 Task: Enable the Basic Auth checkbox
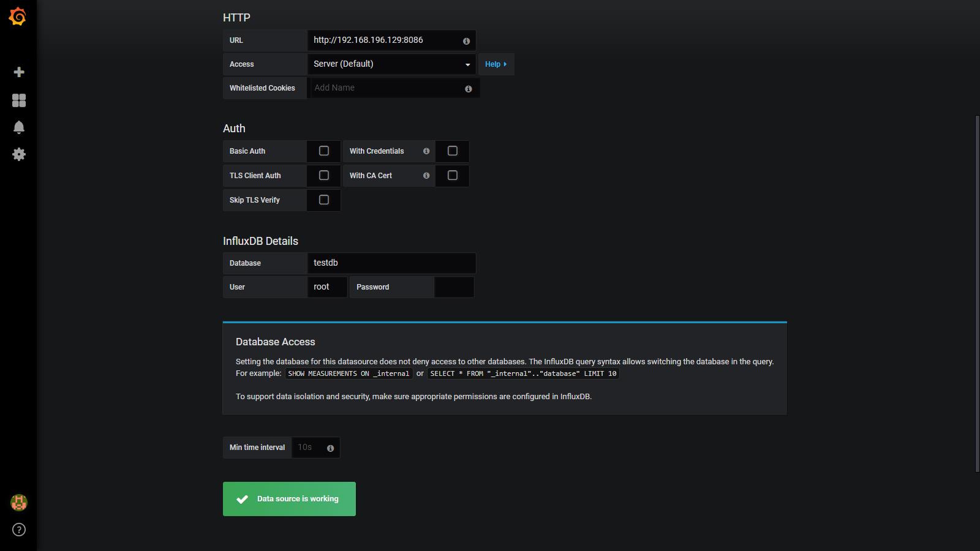point(324,151)
